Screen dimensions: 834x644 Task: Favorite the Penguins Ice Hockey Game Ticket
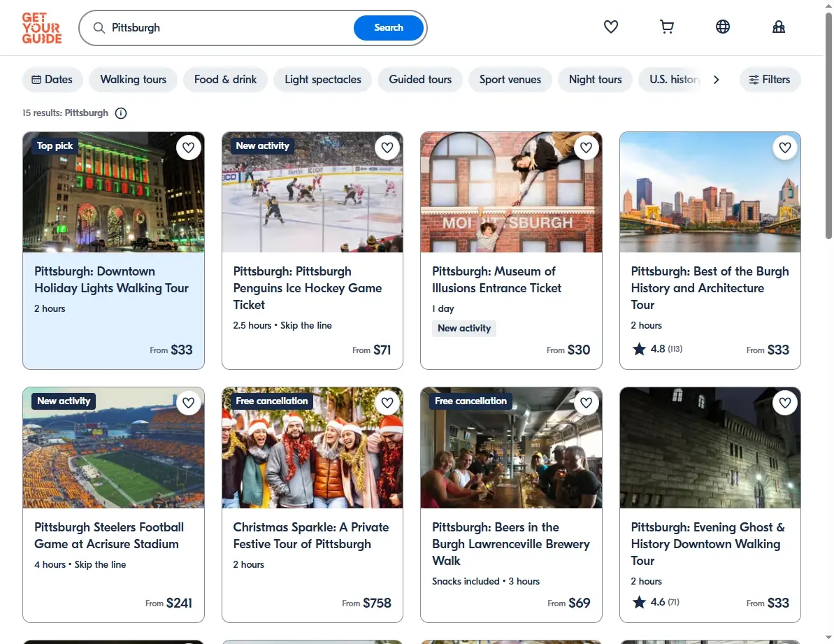point(387,148)
